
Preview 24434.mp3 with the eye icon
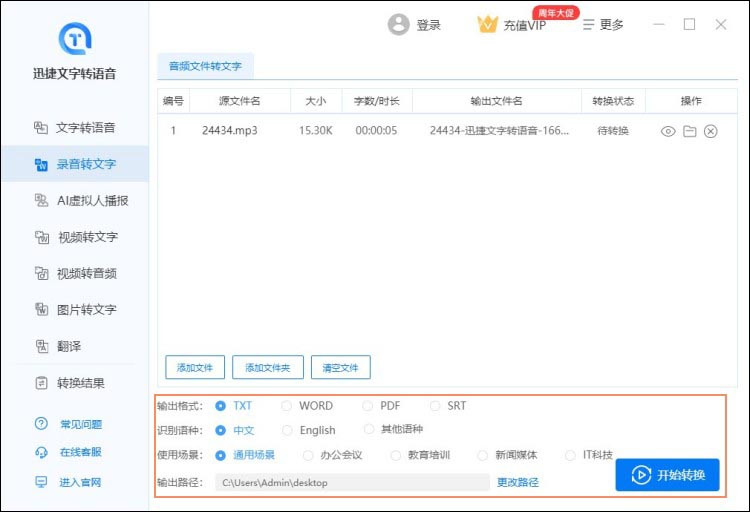pos(668,131)
